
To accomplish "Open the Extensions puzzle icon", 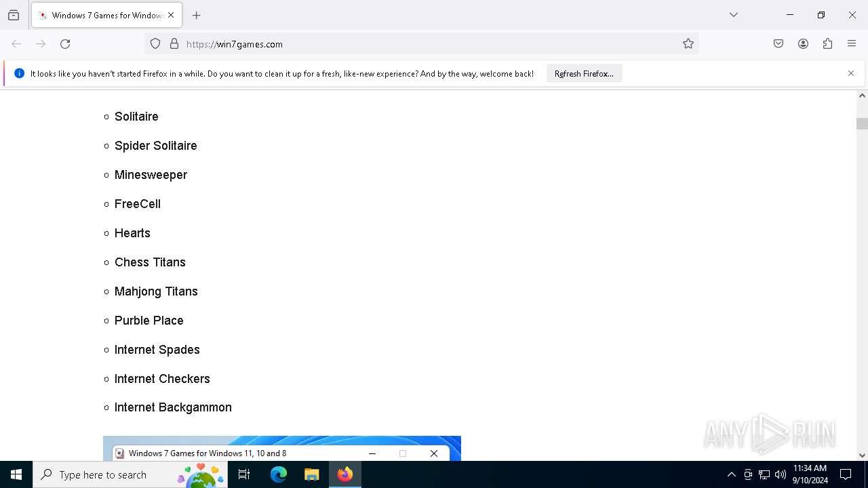I will click(827, 44).
